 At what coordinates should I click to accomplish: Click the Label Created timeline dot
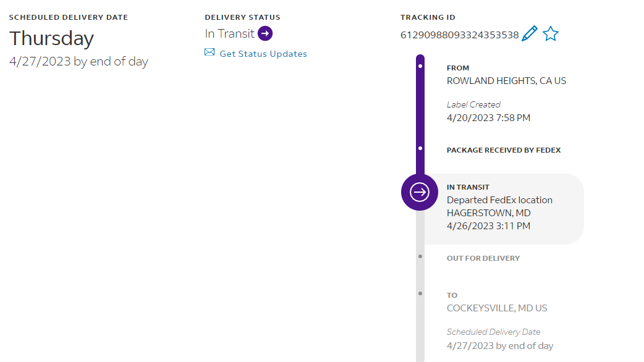pos(420,65)
